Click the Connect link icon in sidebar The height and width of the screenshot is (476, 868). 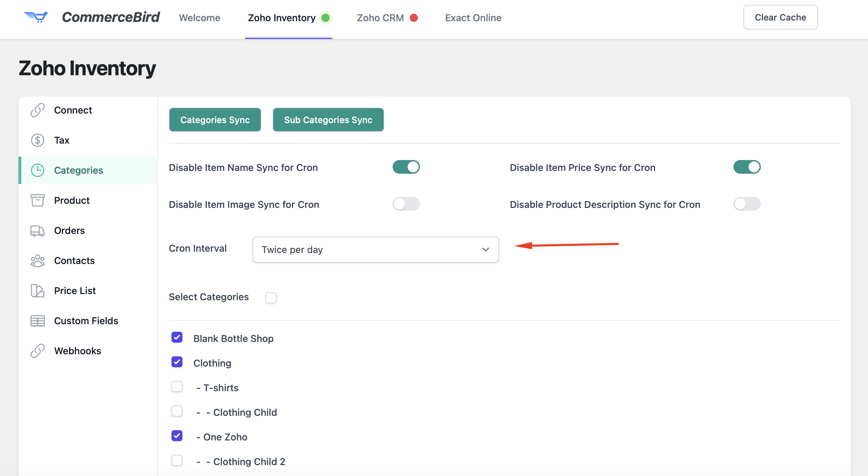point(38,110)
